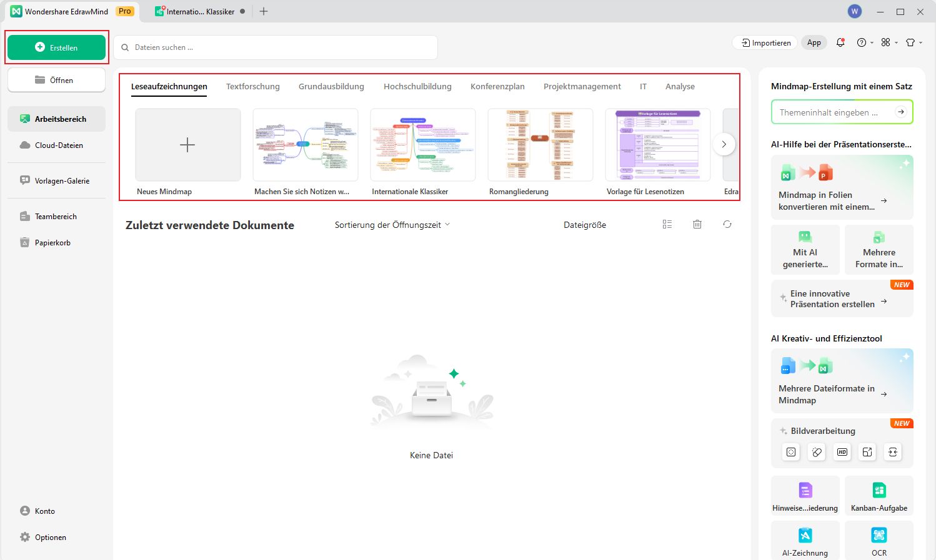Open the OCR tool
Viewport: 936px width, 560px height.
[x=879, y=540]
